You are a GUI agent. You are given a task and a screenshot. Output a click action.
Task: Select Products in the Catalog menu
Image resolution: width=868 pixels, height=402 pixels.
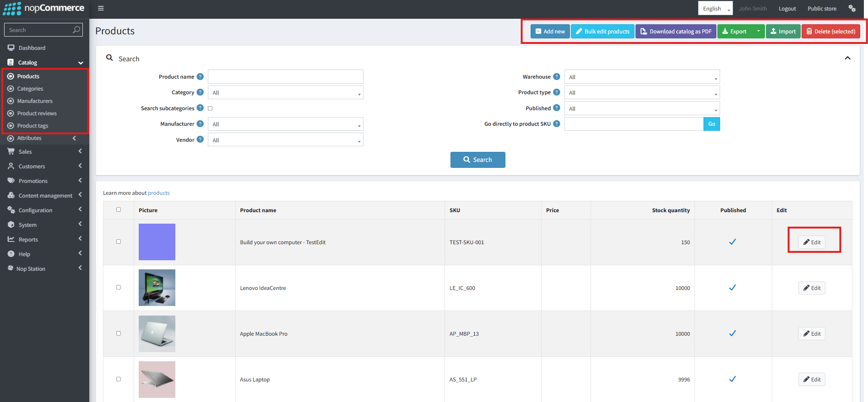pyautogui.click(x=28, y=76)
